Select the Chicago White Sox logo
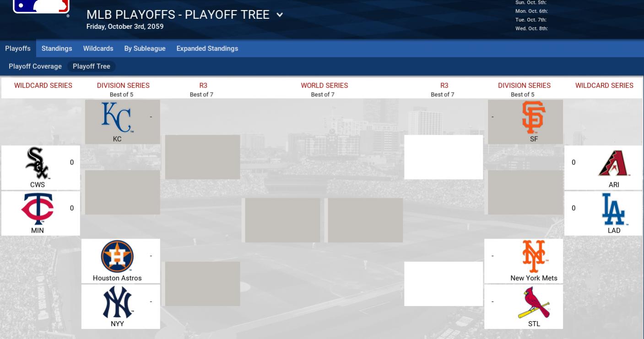 click(x=38, y=163)
